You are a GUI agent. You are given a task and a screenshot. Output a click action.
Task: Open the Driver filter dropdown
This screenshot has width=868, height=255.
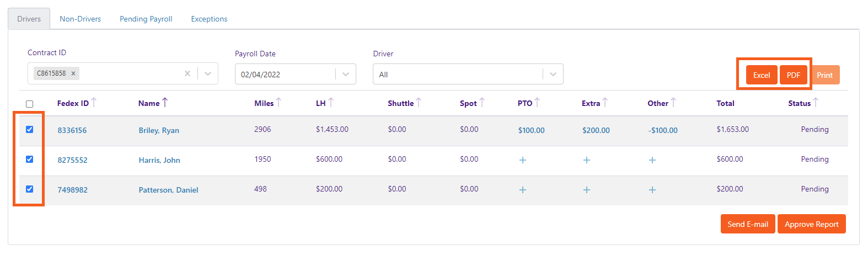[x=553, y=75]
